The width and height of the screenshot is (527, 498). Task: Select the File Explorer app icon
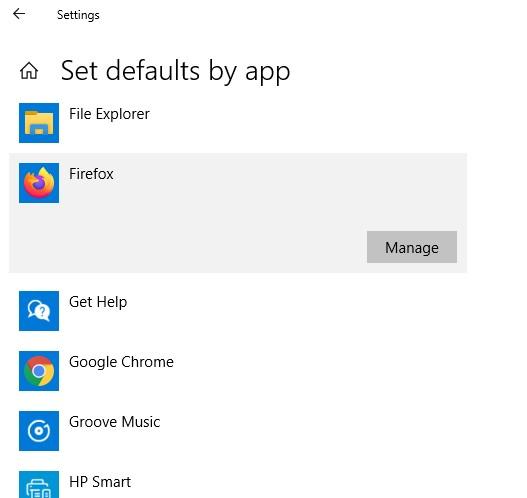pos(39,123)
